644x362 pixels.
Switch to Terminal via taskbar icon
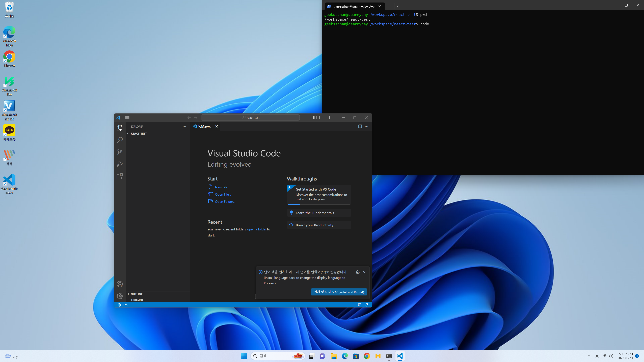click(389, 356)
